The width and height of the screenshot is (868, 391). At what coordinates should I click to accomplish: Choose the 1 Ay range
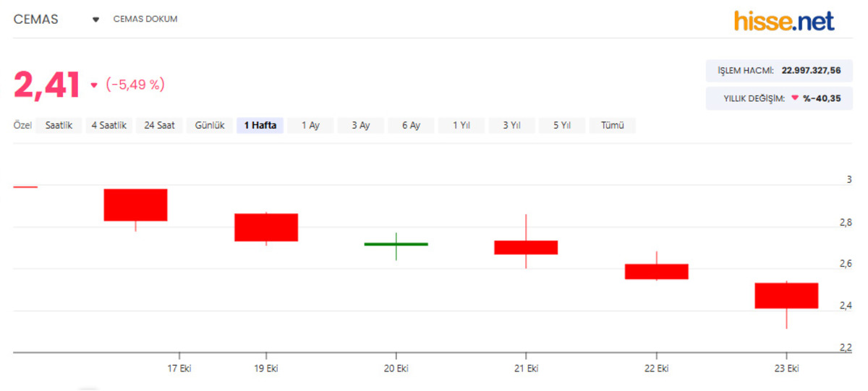pos(310,125)
